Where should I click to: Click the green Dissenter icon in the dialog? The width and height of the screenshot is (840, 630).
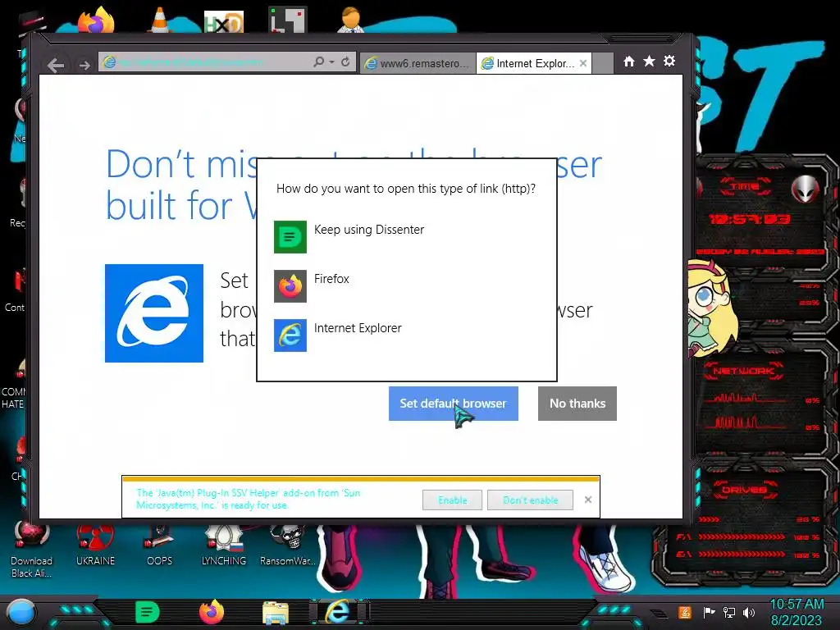[x=290, y=237]
